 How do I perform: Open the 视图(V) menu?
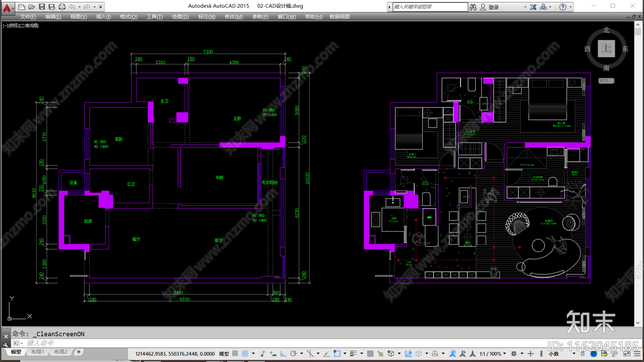[78, 16]
